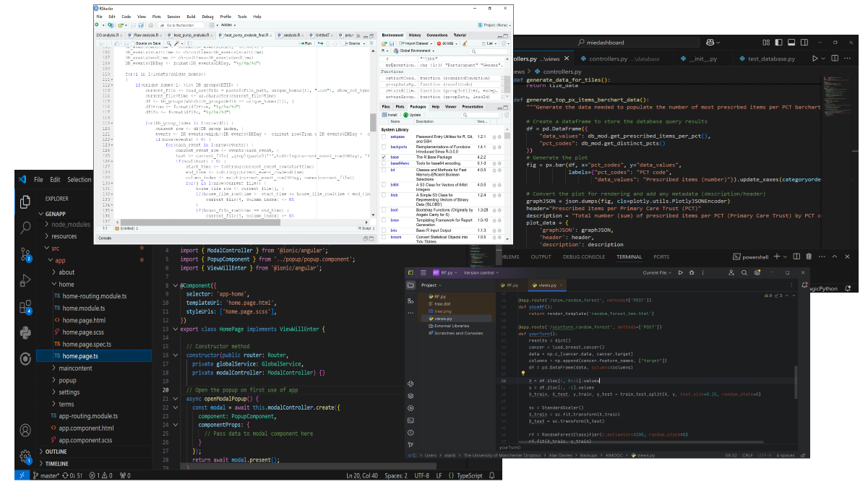Check the askpass package checkbox
868x492 pixels.
384,137
